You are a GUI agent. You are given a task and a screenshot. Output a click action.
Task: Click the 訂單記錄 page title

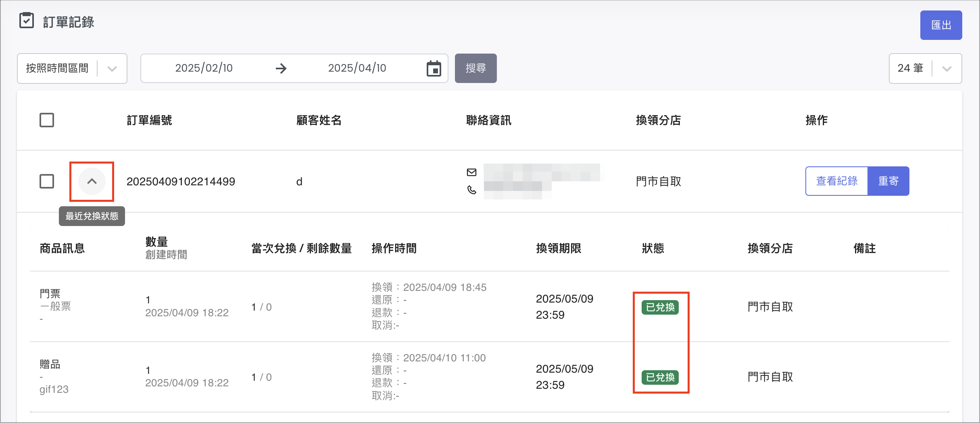pos(69,22)
